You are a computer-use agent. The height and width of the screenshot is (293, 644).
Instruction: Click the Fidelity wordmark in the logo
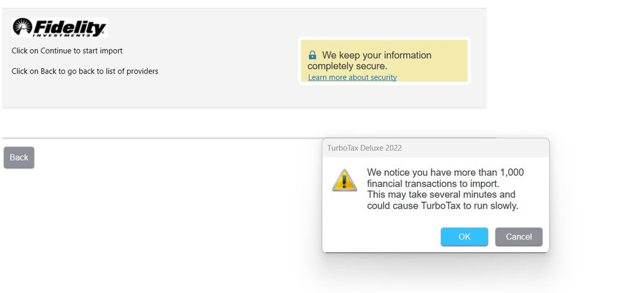[70, 26]
